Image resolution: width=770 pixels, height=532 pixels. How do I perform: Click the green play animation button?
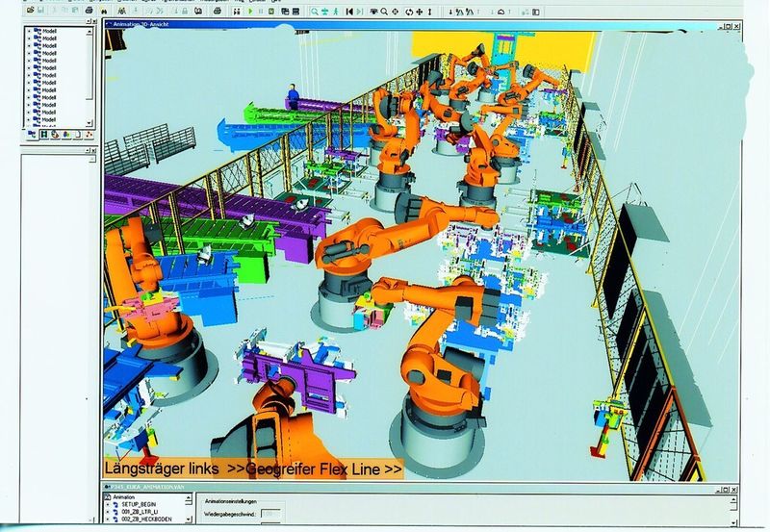tap(250, 11)
